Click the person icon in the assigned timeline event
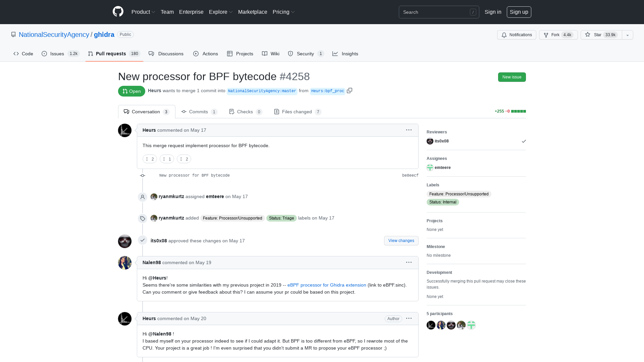Viewport: 644px width, 362px height. click(143, 197)
